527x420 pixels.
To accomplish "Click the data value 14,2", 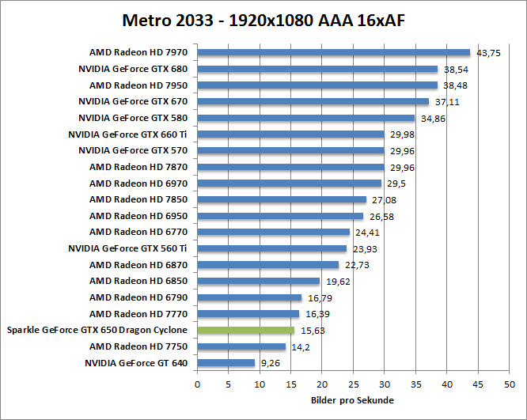I will [301, 347].
